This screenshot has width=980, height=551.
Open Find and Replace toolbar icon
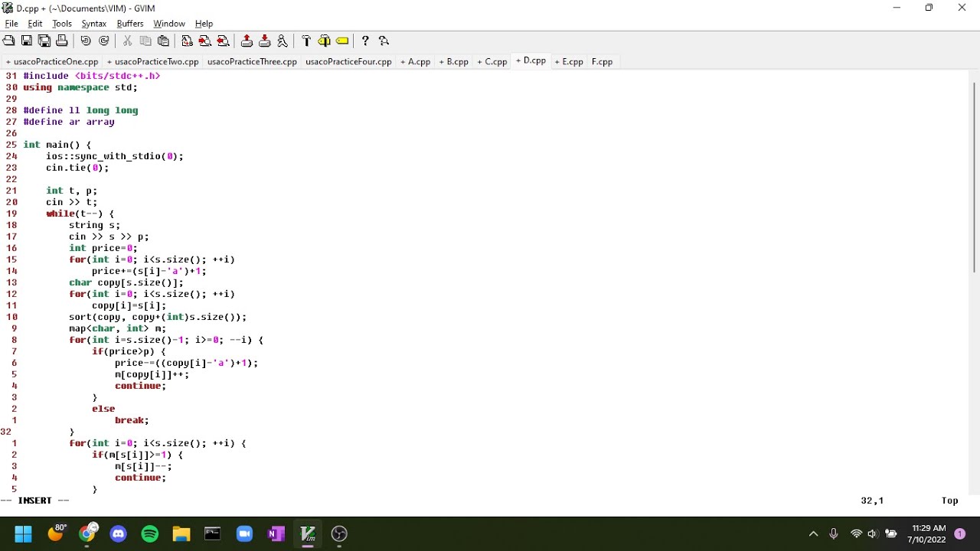(187, 41)
